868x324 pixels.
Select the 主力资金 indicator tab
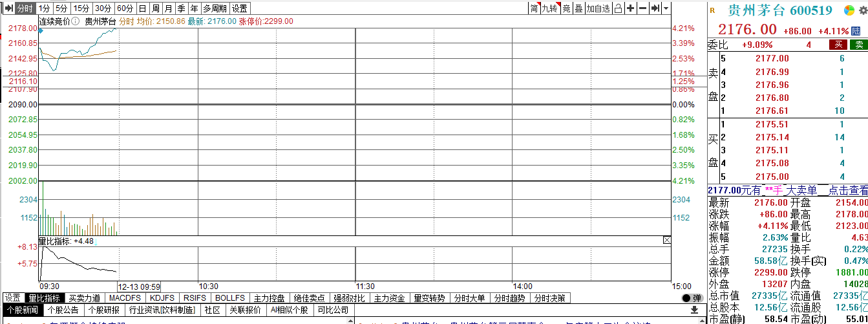[x=388, y=298]
